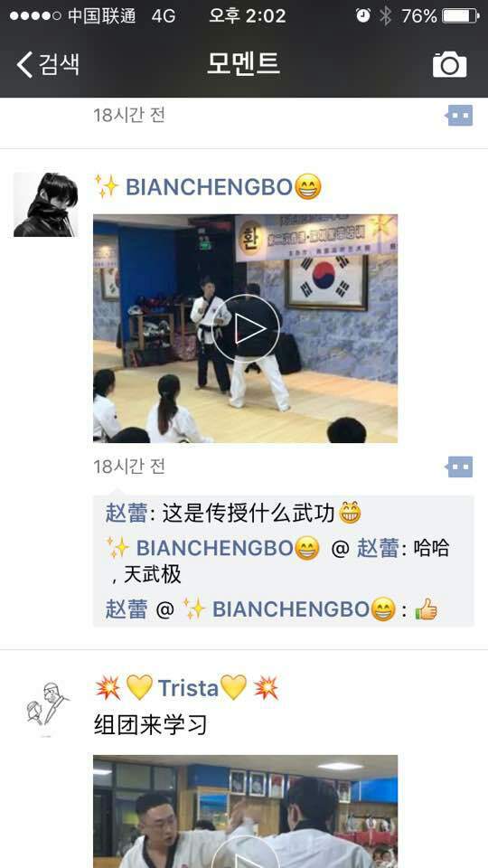This screenshot has height=868, width=488.
Task: Tap 赵蕾 mention after @ in reply
Action: [x=378, y=548]
